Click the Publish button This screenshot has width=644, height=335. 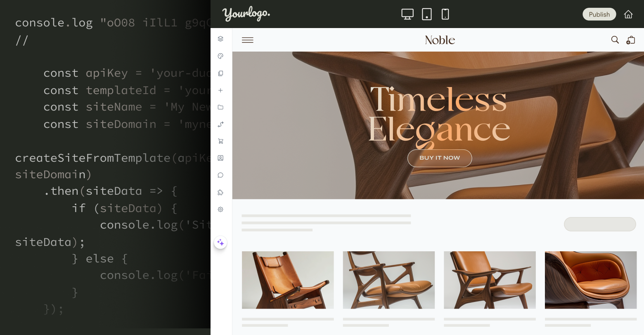click(599, 14)
